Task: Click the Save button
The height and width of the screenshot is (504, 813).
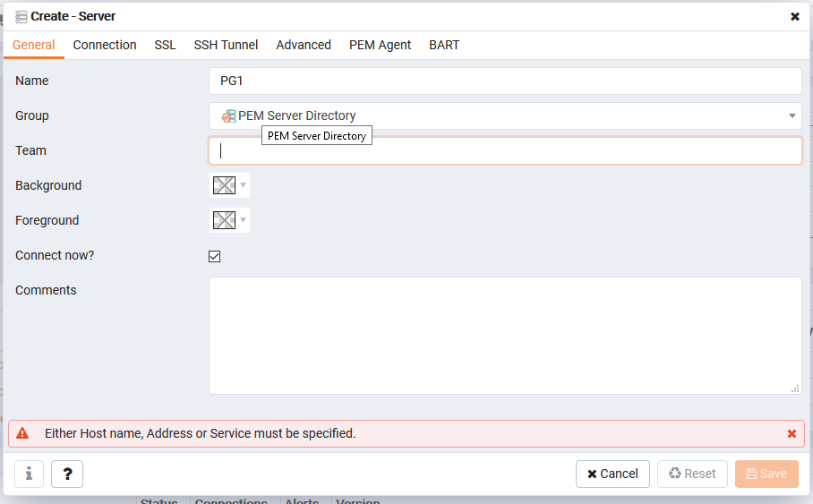Action: pyautogui.click(x=766, y=474)
